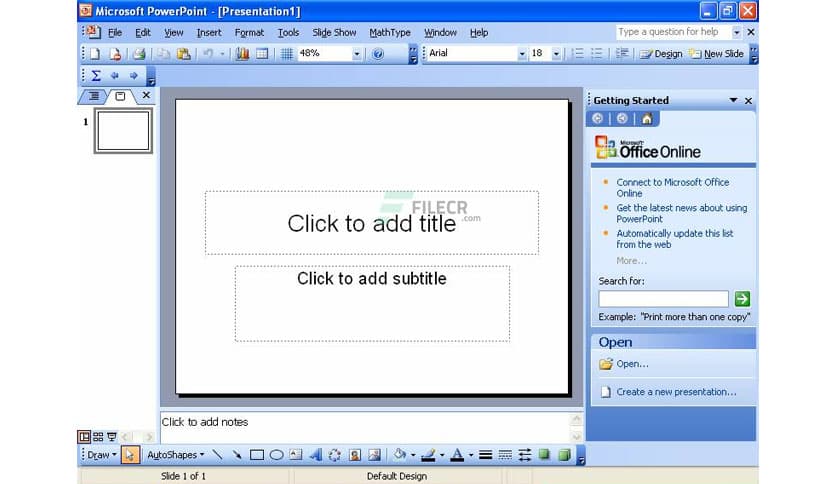The image size is (836, 484).
Task: Click the Font Color letter A
Action: click(457, 455)
